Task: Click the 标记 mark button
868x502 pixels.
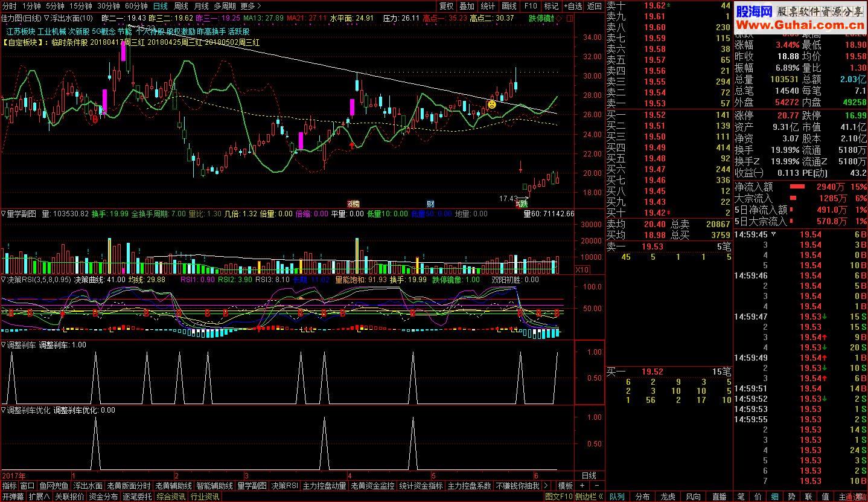Action: (551, 6)
